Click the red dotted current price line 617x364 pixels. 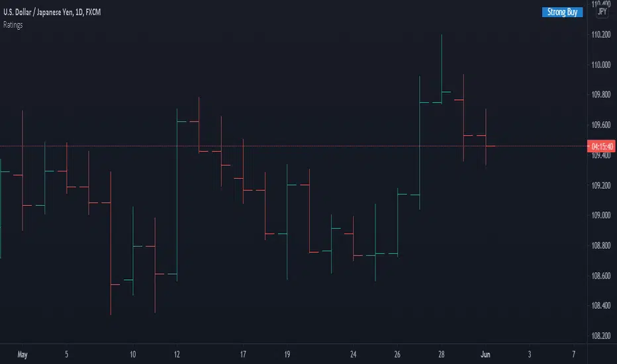pyautogui.click(x=331, y=146)
